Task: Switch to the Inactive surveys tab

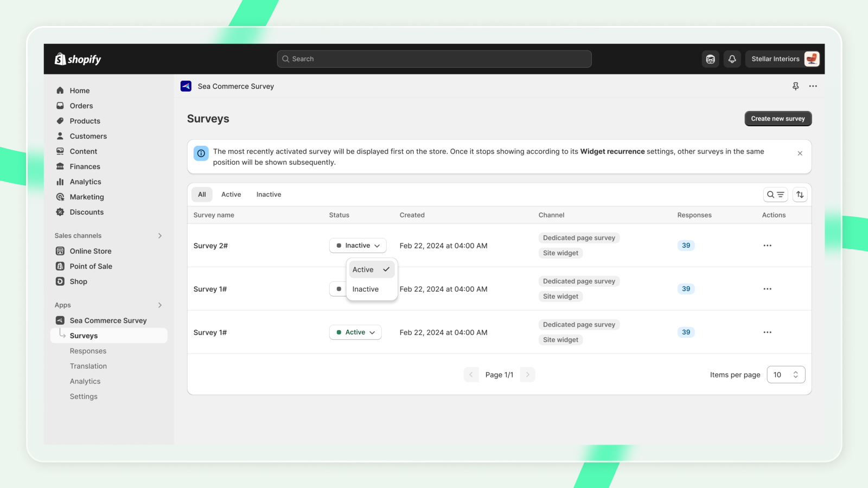Action: (269, 195)
